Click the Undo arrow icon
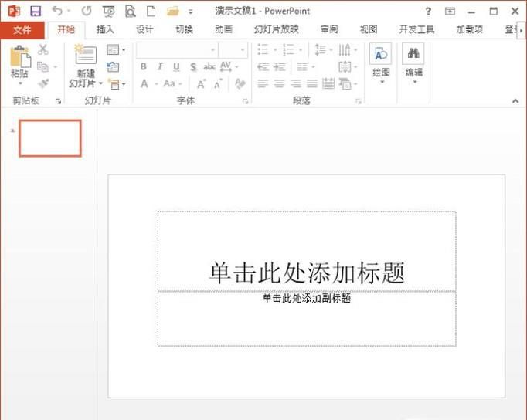The height and width of the screenshot is (420, 527). tap(57, 11)
